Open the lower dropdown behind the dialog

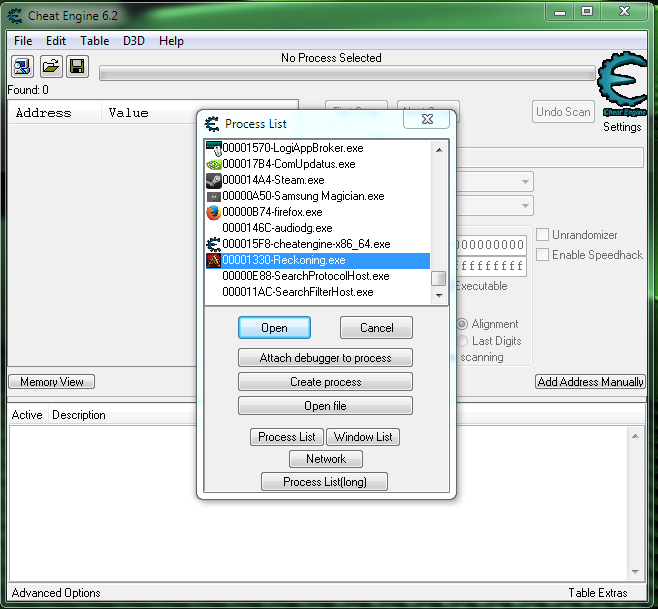click(x=525, y=206)
